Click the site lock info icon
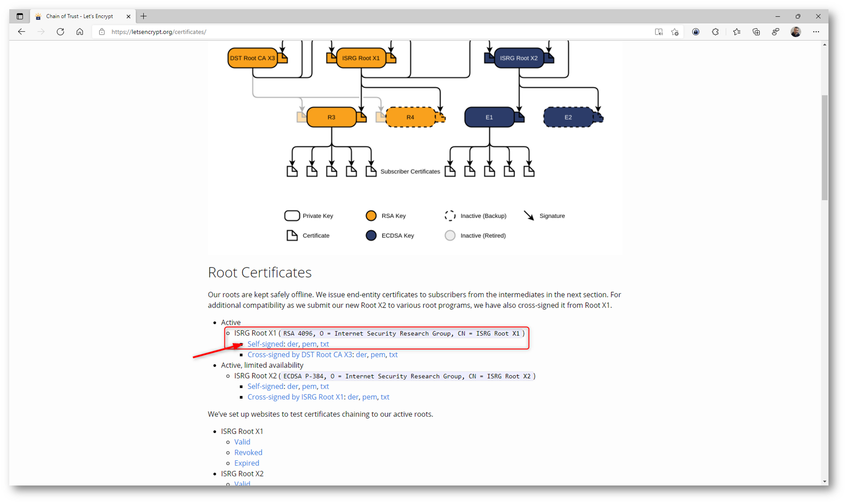 [102, 32]
